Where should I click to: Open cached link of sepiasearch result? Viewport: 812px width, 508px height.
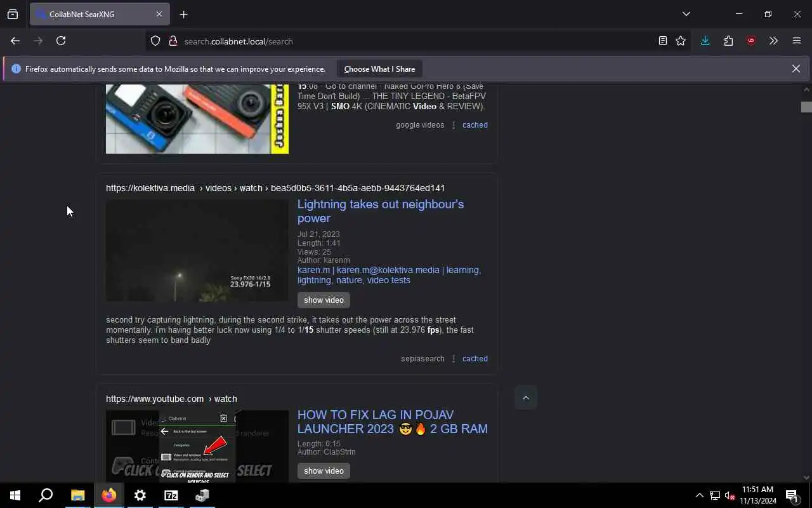tap(475, 359)
